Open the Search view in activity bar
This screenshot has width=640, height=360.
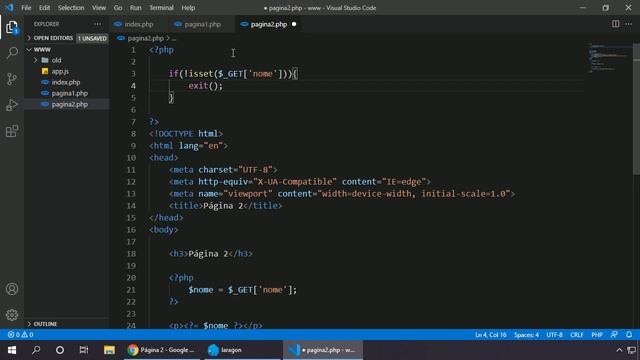pos(12,53)
